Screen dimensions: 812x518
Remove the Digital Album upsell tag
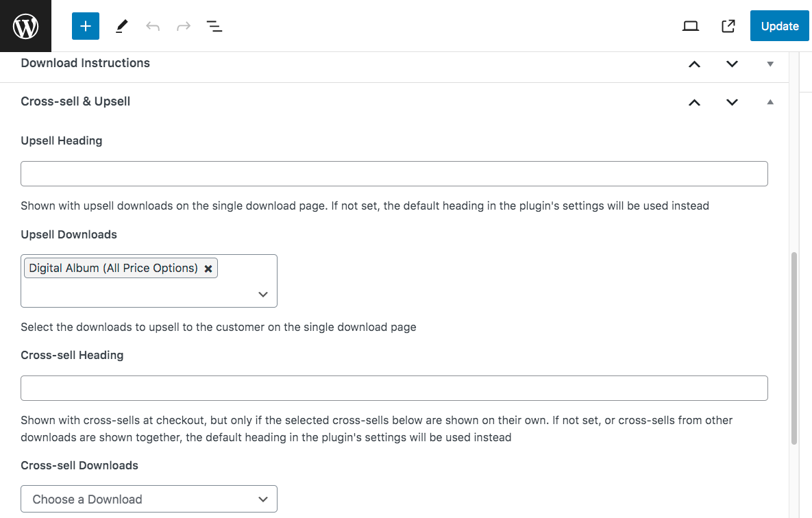(208, 268)
